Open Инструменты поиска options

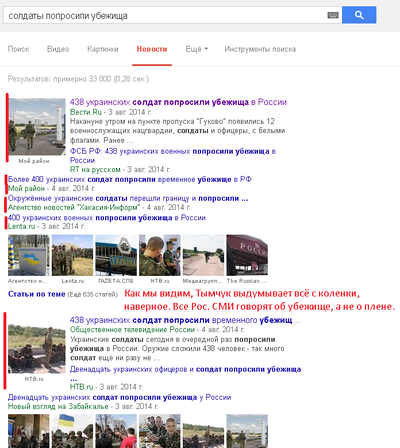pos(260,49)
